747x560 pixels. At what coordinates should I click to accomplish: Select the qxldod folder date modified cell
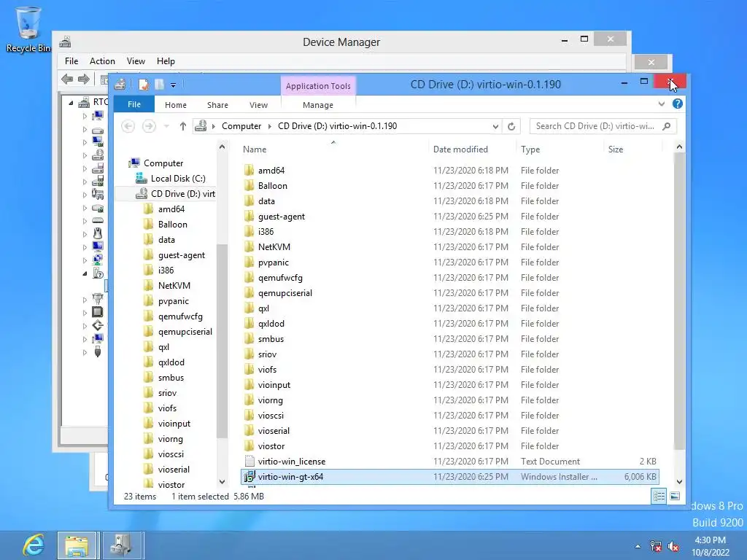coord(471,324)
